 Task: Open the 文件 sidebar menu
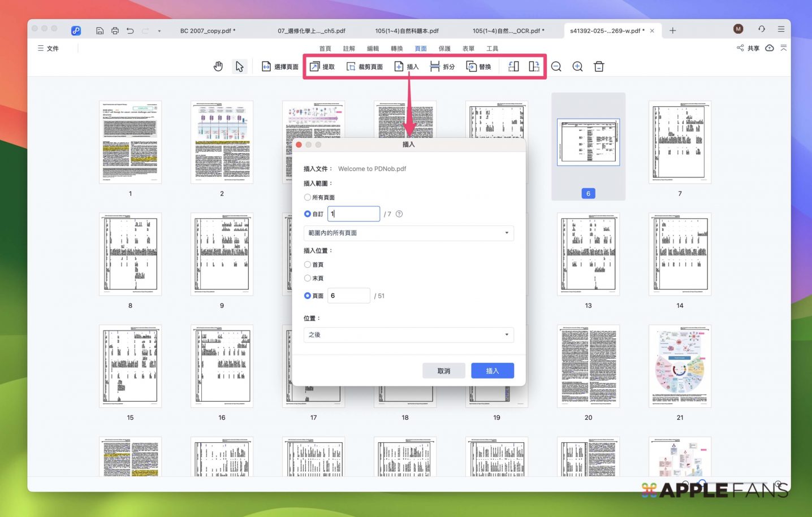pyautogui.click(x=48, y=49)
